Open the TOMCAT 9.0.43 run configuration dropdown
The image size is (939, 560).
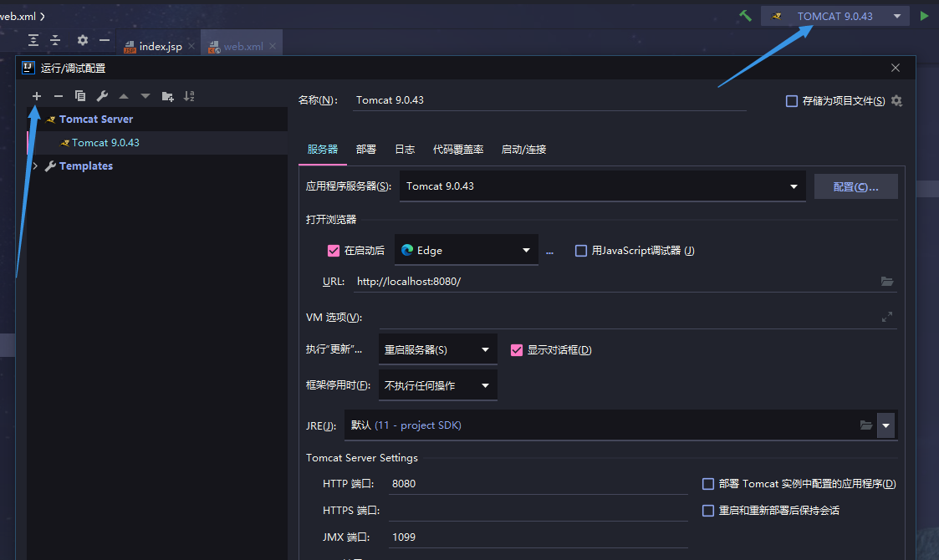pos(834,16)
